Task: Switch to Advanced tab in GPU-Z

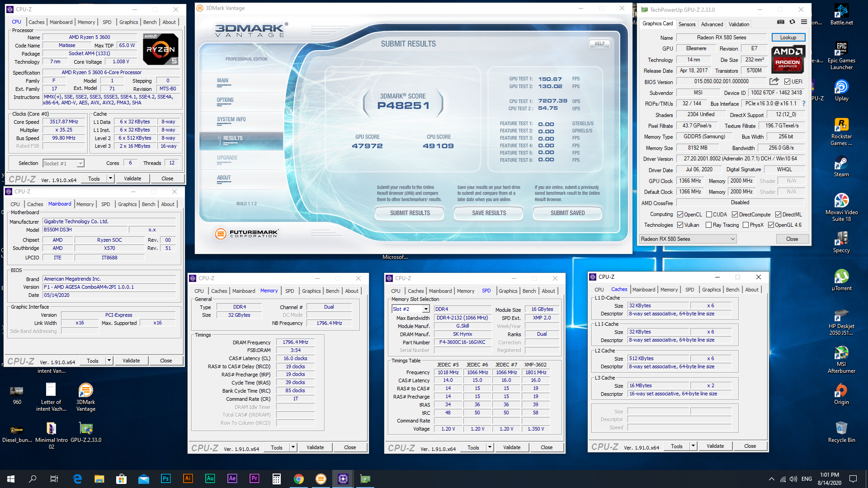Action: coord(712,24)
